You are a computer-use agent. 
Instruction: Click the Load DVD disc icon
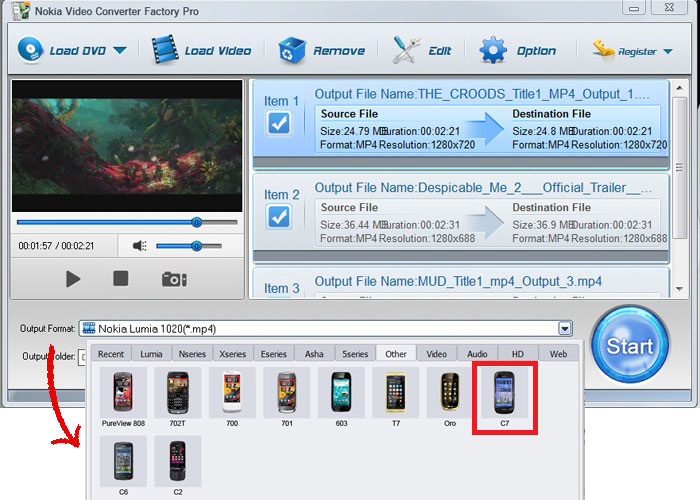click(30, 50)
